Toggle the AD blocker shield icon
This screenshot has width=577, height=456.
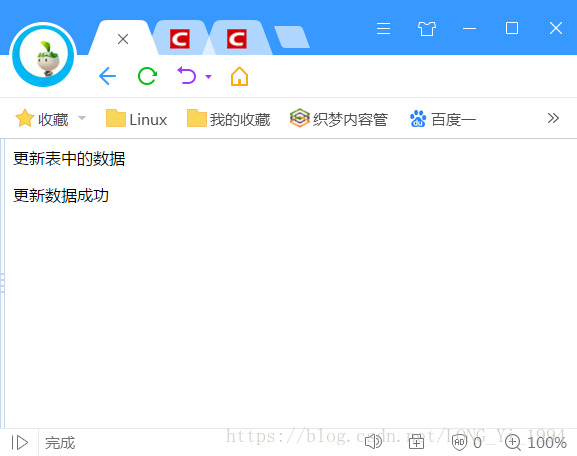click(459, 442)
